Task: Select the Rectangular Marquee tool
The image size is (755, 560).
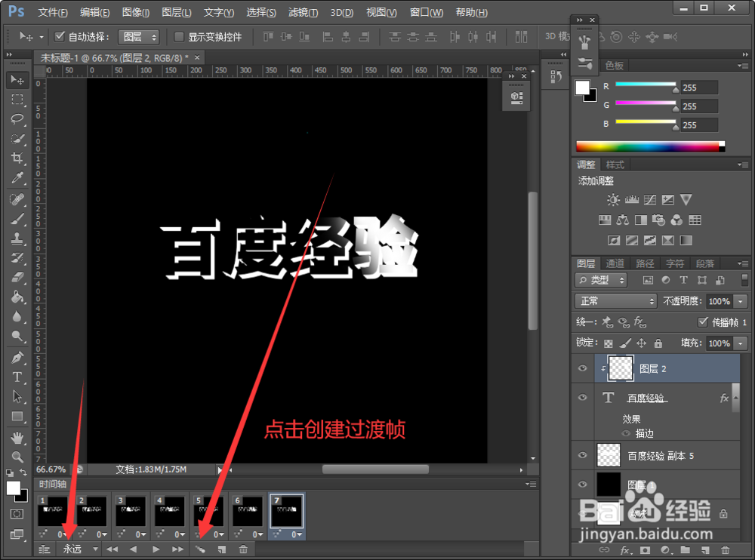Action: tap(17, 100)
